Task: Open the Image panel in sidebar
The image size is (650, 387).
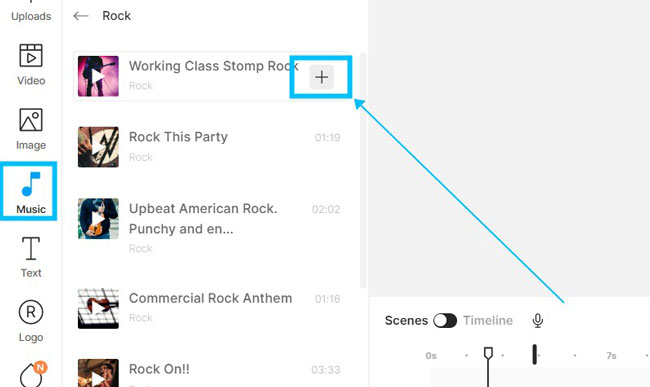Action: [31, 129]
